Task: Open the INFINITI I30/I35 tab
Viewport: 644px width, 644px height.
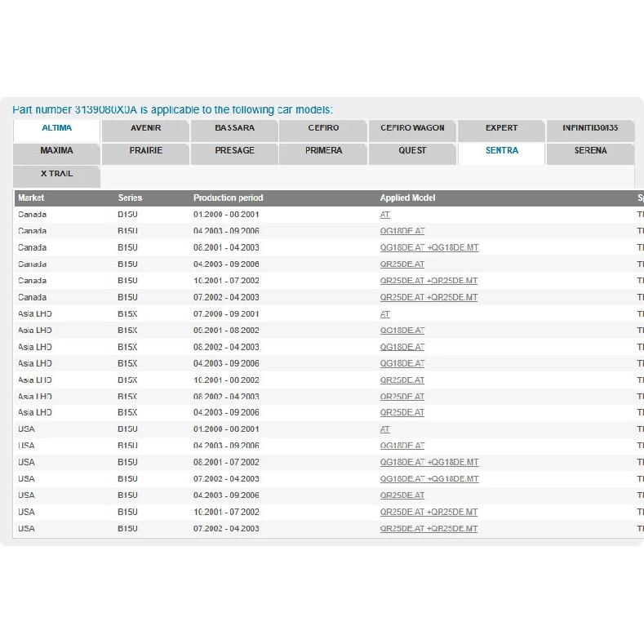Action: [x=590, y=131]
